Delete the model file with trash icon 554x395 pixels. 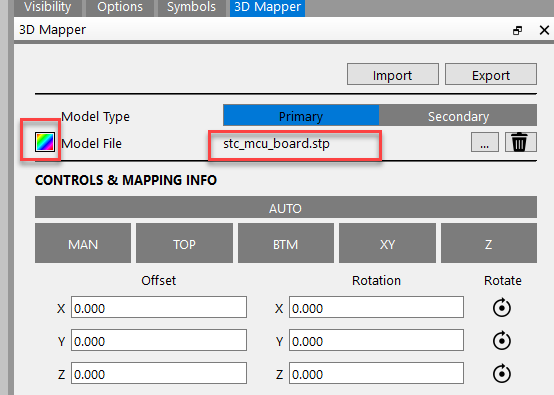click(520, 142)
